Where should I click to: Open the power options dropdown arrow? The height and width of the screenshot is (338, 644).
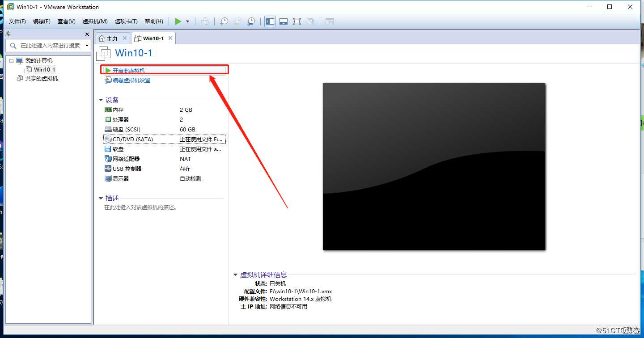coord(187,21)
